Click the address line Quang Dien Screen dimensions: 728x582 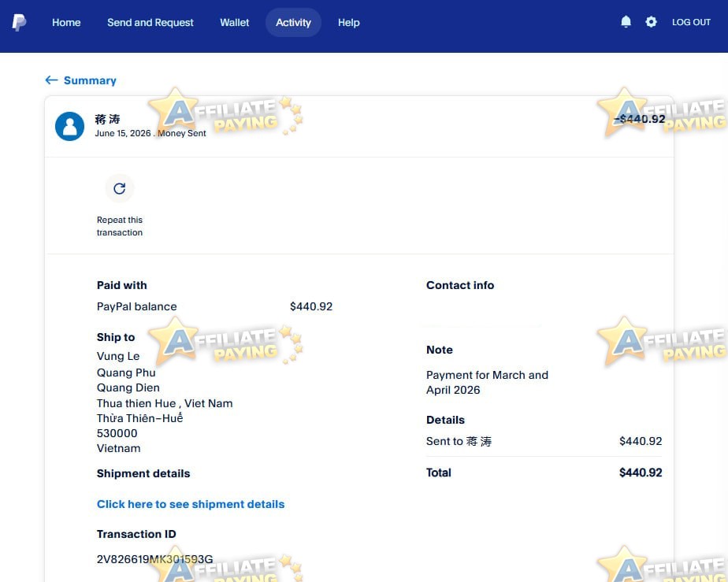[x=128, y=387]
